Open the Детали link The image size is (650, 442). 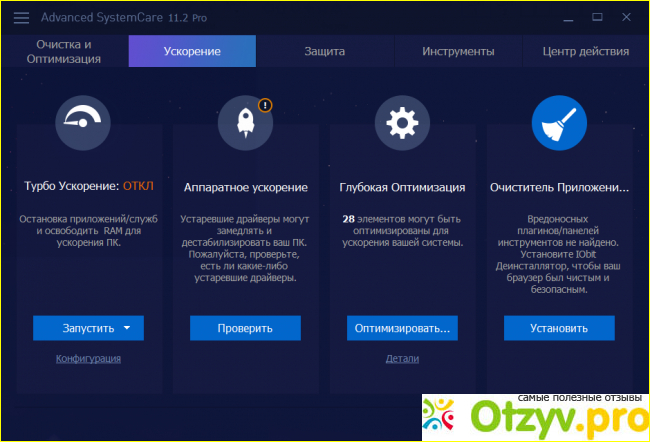click(x=402, y=358)
